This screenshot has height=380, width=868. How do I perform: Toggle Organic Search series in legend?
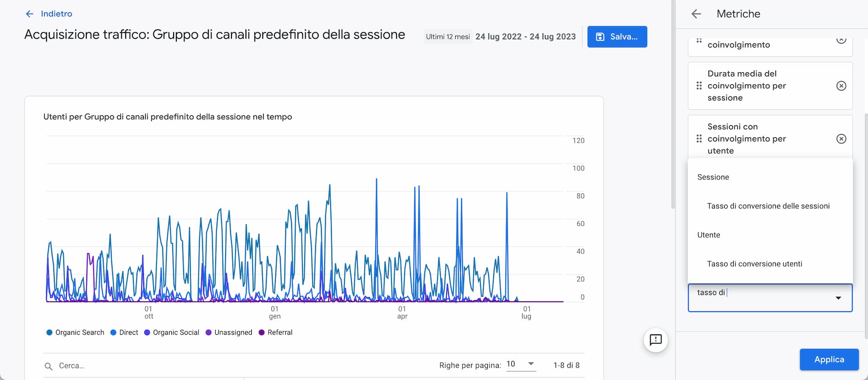click(x=75, y=333)
